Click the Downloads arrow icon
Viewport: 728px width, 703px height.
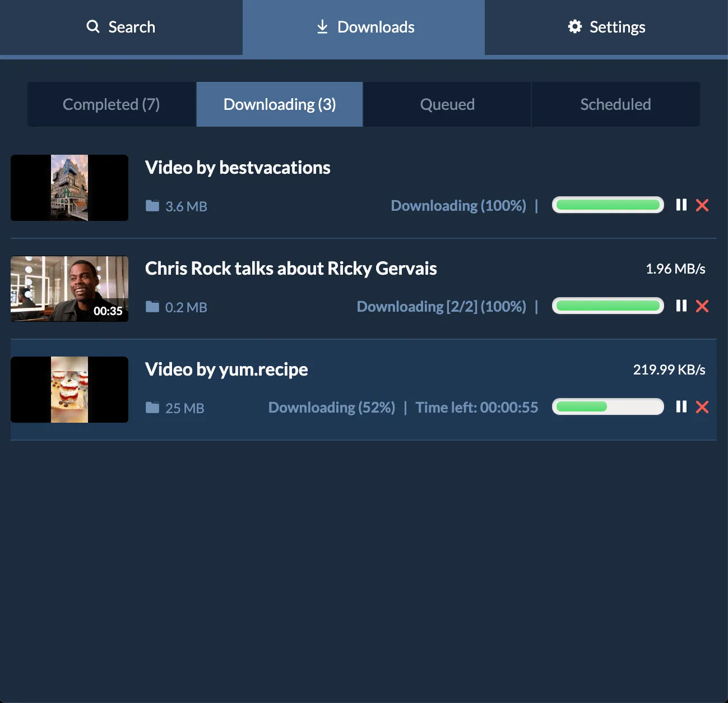point(322,26)
